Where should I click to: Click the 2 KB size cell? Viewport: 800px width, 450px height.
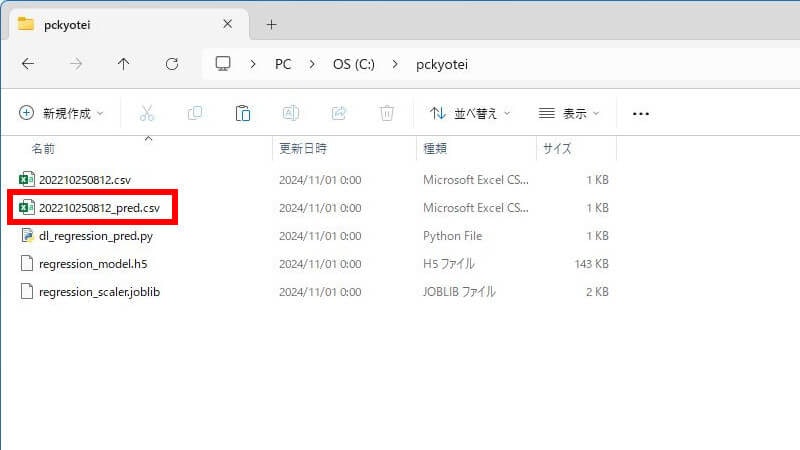(x=597, y=292)
